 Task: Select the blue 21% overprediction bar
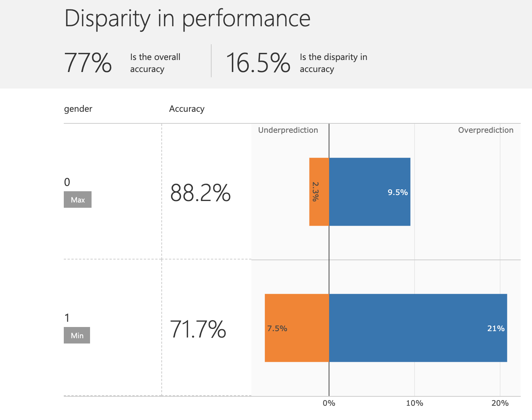[x=418, y=328]
